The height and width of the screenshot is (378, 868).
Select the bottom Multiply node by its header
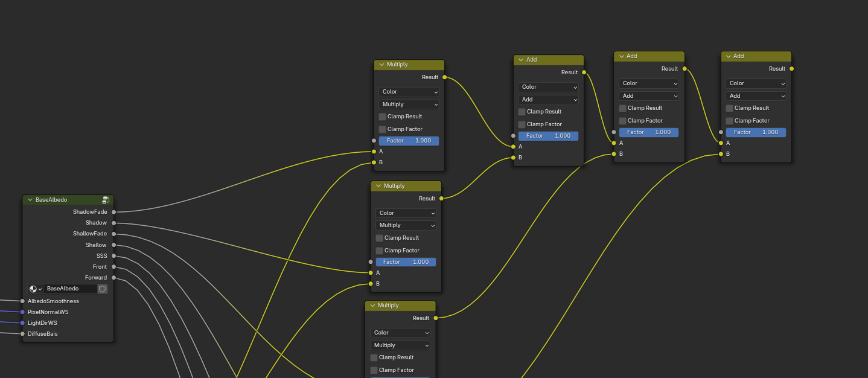coord(404,306)
